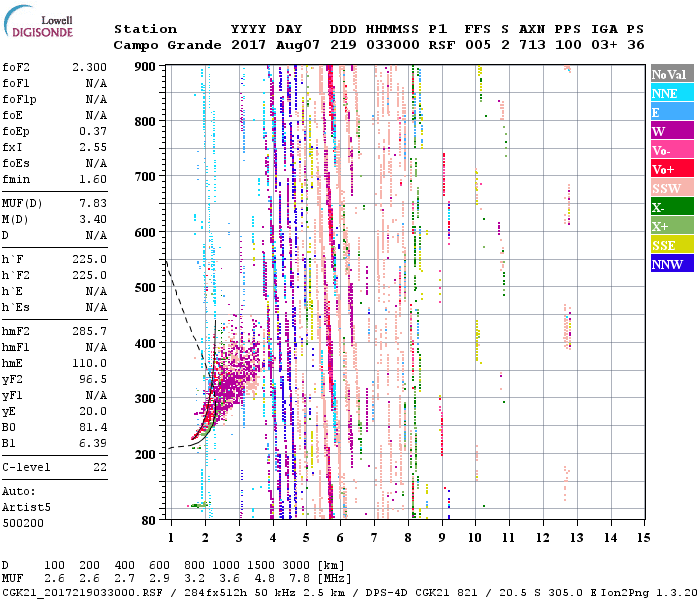Screen dimensions: 700x600
Task: Click the date Aug07 in header
Action: [x=298, y=45]
